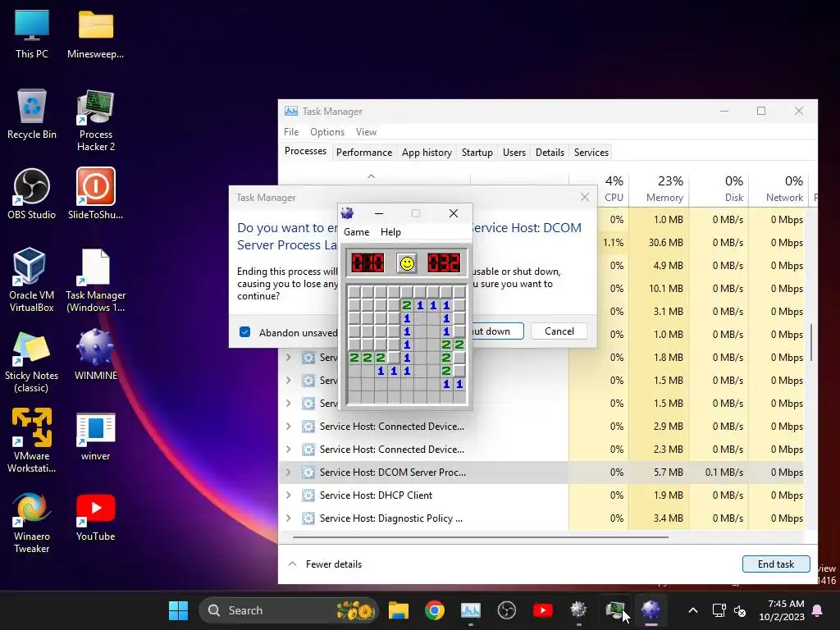Toggle the Abandon unsaved data checkbox
840x630 pixels.
244,332
